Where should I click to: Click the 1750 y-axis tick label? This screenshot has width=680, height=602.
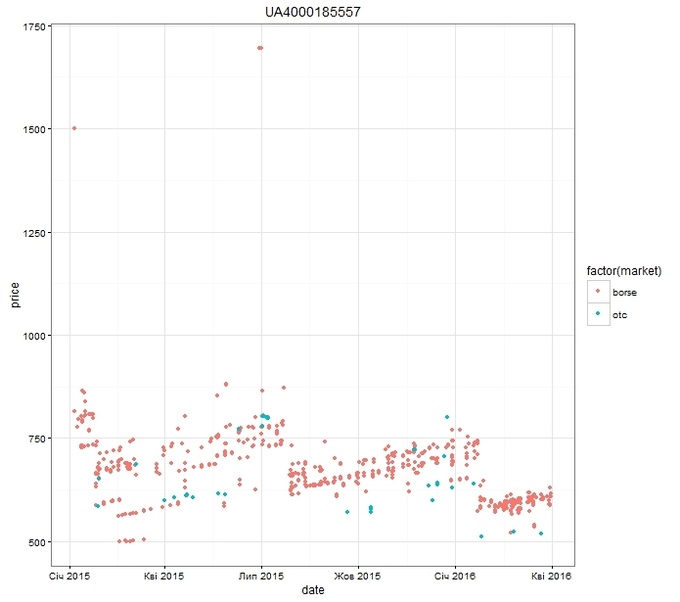click(37, 27)
